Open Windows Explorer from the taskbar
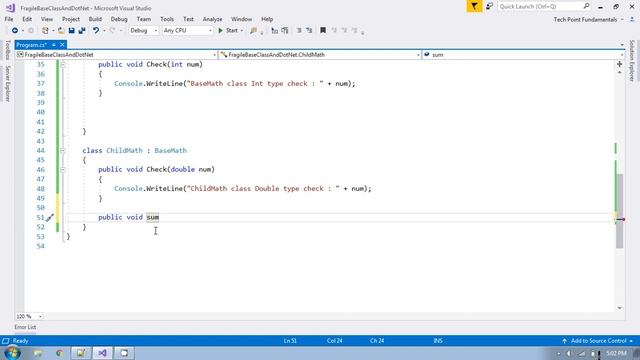 pos(38,353)
